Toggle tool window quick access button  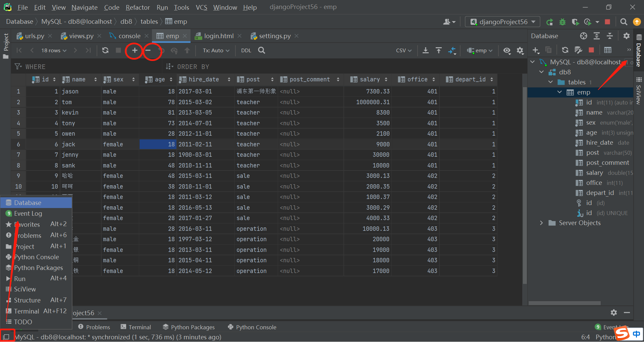6,337
